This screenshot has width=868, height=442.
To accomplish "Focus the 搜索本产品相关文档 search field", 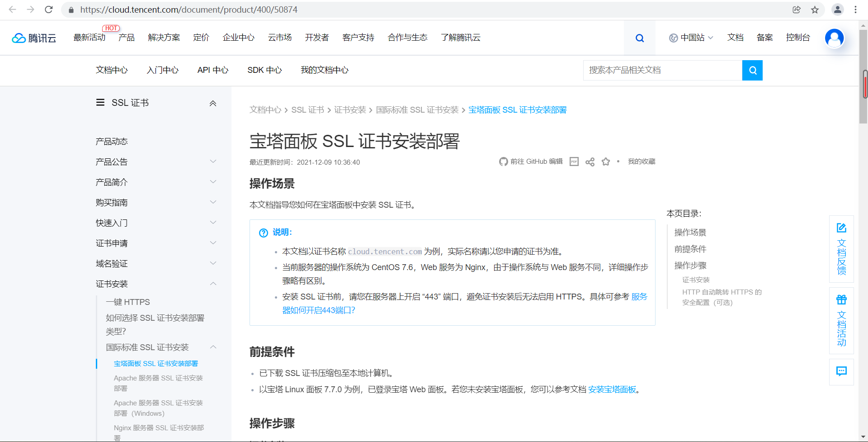I will pos(663,70).
